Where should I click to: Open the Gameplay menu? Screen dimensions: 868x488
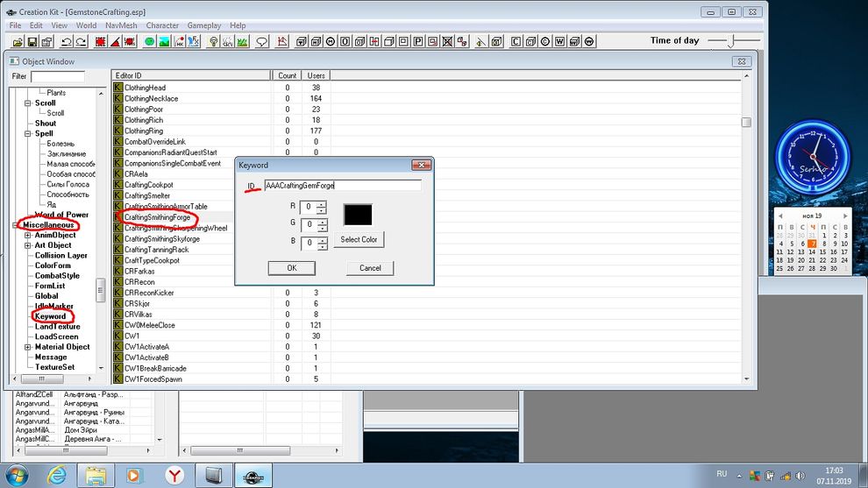(x=203, y=25)
